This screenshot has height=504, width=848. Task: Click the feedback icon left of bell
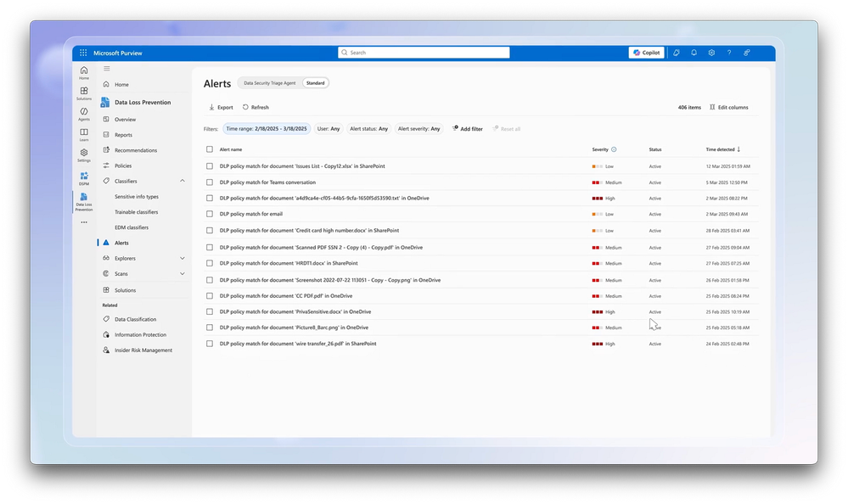pyautogui.click(x=676, y=53)
